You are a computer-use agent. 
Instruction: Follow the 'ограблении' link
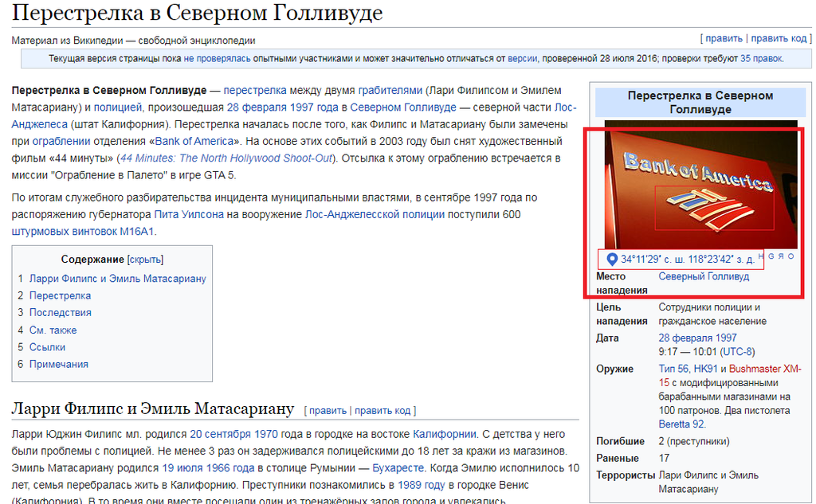point(61,141)
